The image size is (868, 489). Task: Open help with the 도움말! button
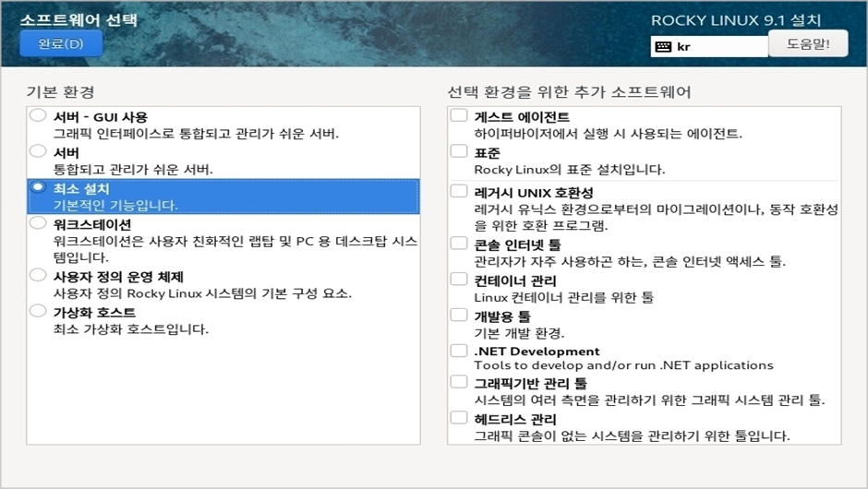[x=808, y=43]
